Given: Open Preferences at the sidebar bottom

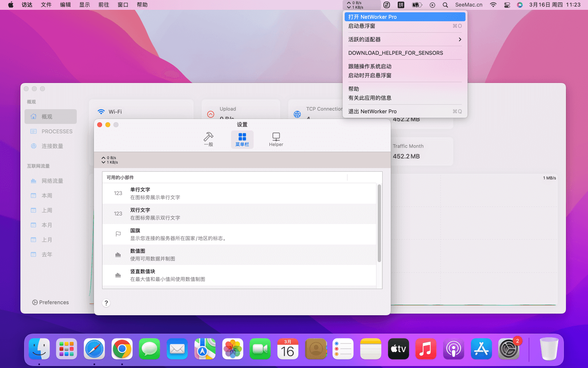Looking at the screenshot, I should 50,302.
